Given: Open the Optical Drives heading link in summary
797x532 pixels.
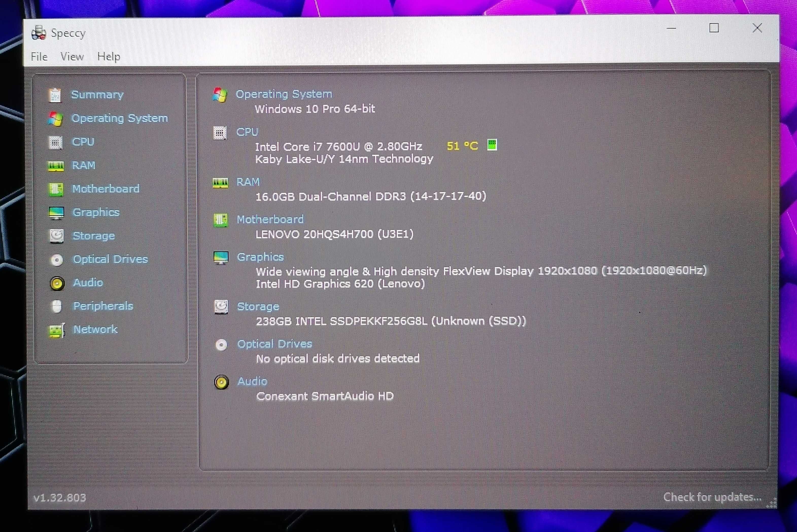Looking at the screenshot, I should (x=275, y=344).
